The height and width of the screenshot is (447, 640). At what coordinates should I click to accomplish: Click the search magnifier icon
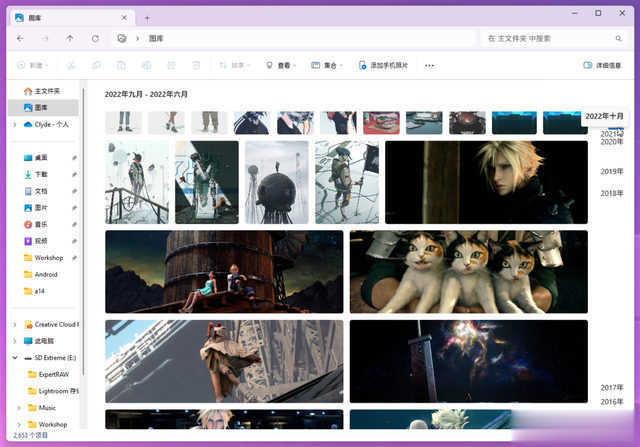[618, 38]
